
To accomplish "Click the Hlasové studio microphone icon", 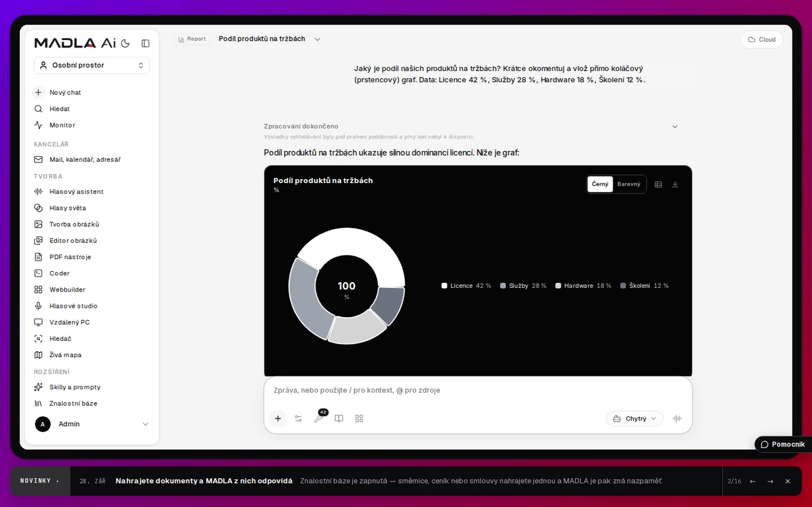I will click(39, 306).
